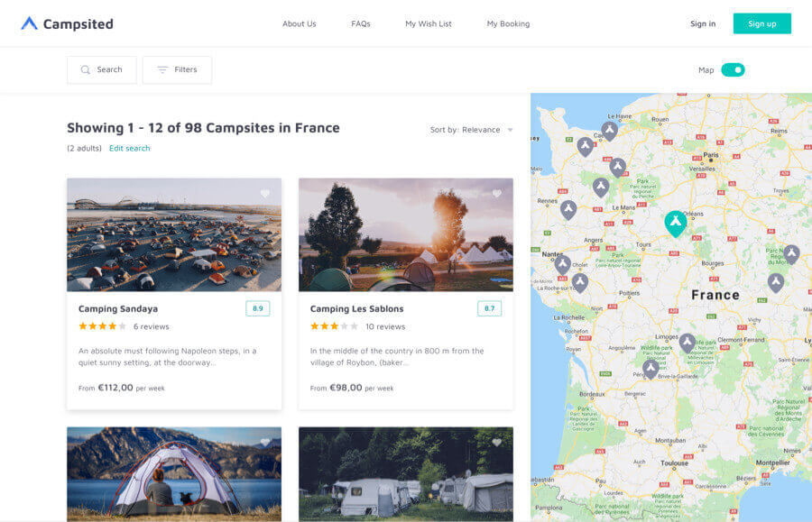
Task: Select the map pin near Le Havre
Action: point(610,131)
